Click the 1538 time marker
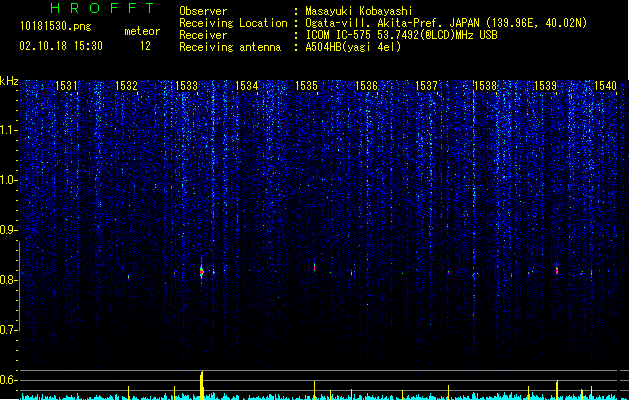Screen dimensions: 629x400 (x=486, y=85)
